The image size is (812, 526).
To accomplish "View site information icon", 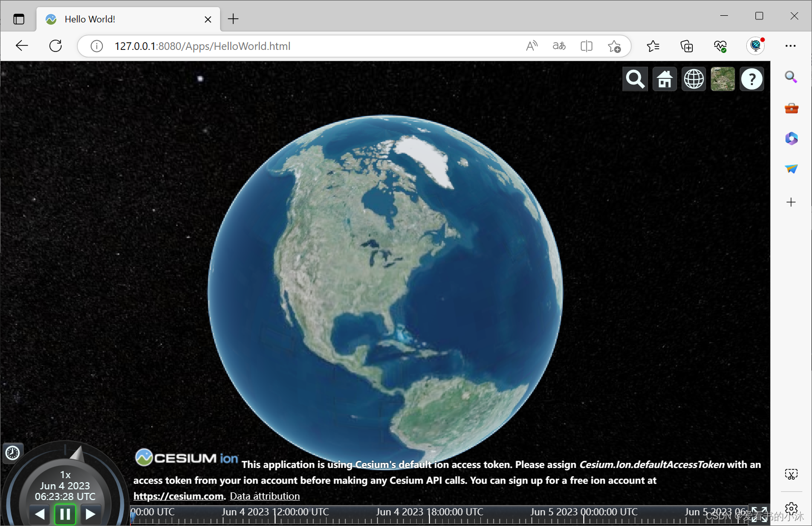I will (96, 46).
